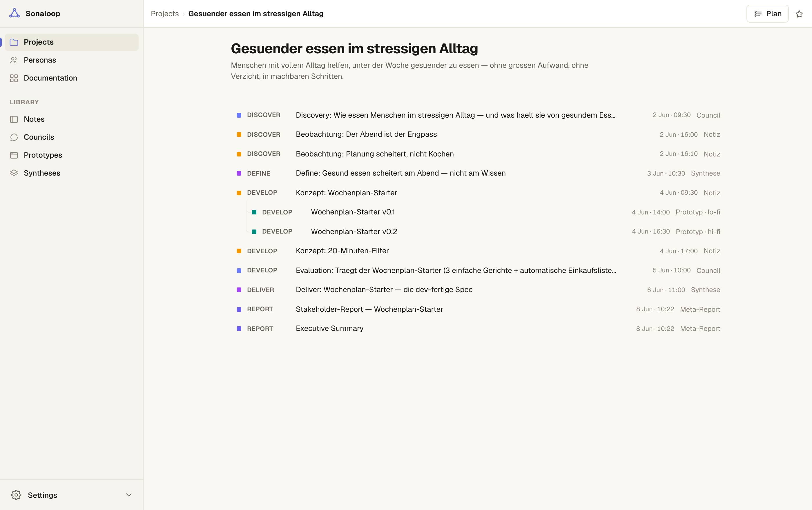
Task: Click the Sonaloop logo icon
Action: click(x=14, y=13)
